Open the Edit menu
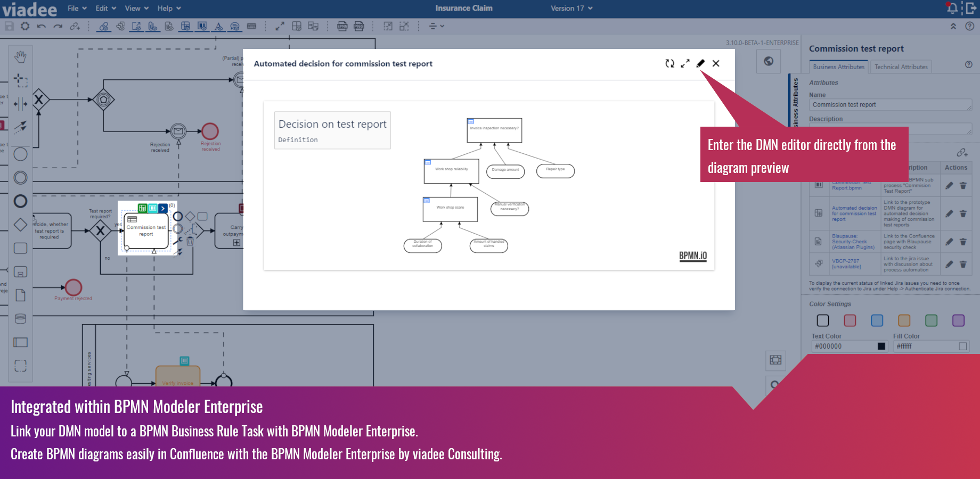 click(105, 9)
